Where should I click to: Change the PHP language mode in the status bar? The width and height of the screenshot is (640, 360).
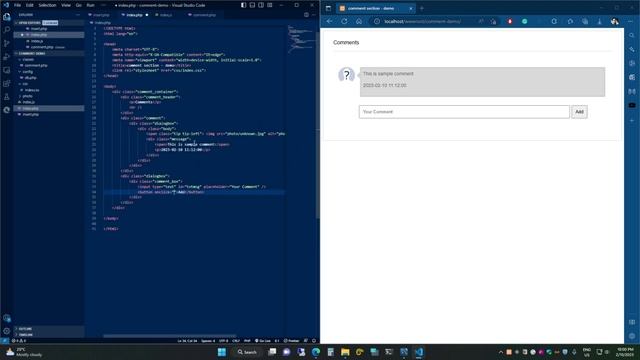[247, 340]
